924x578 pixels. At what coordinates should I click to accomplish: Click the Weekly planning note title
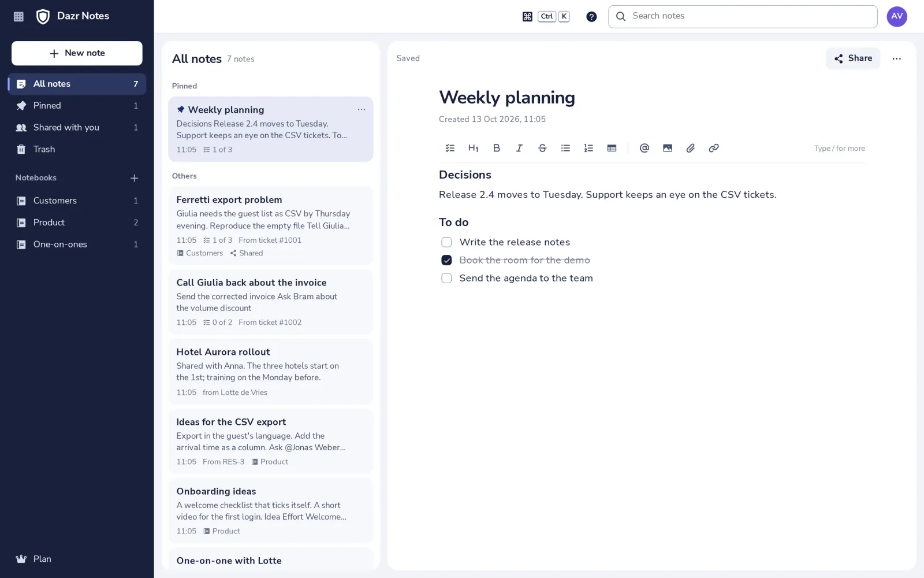click(x=506, y=98)
